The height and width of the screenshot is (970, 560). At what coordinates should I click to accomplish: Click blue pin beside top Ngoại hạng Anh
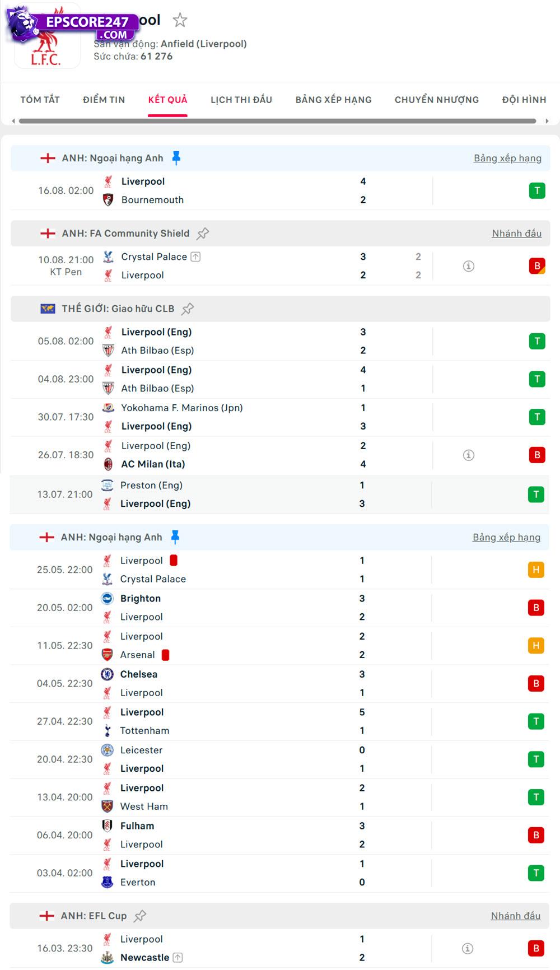(176, 158)
